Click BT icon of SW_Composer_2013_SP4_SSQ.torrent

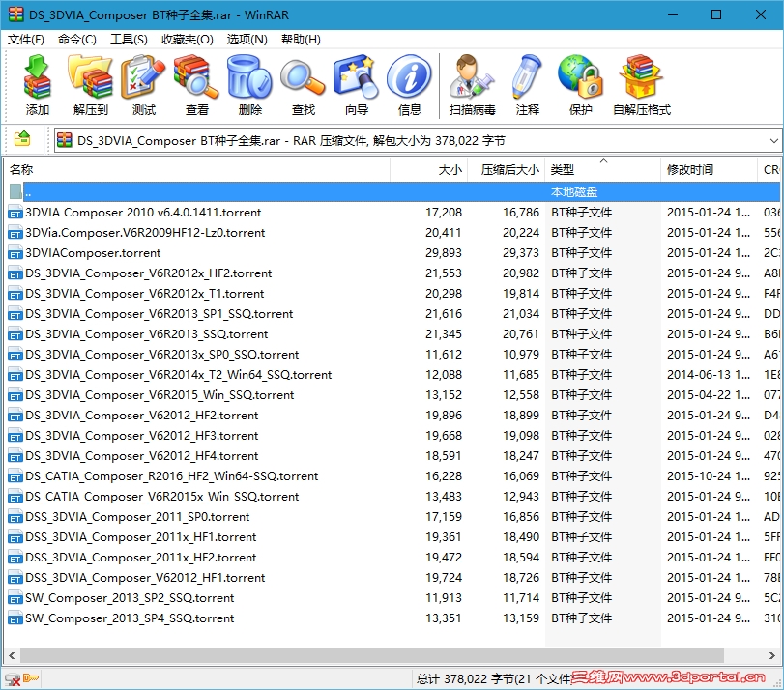15,618
